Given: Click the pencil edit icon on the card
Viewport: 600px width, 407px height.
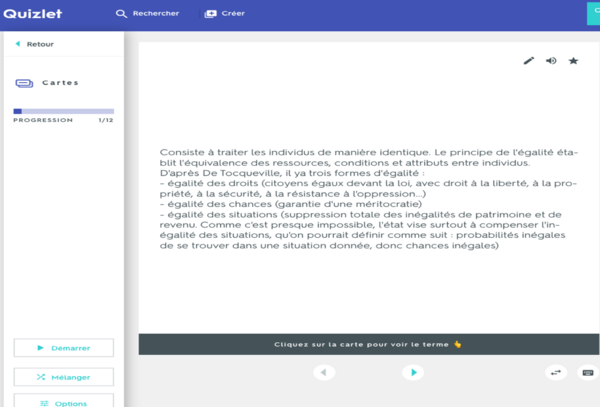Looking at the screenshot, I should (529, 61).
